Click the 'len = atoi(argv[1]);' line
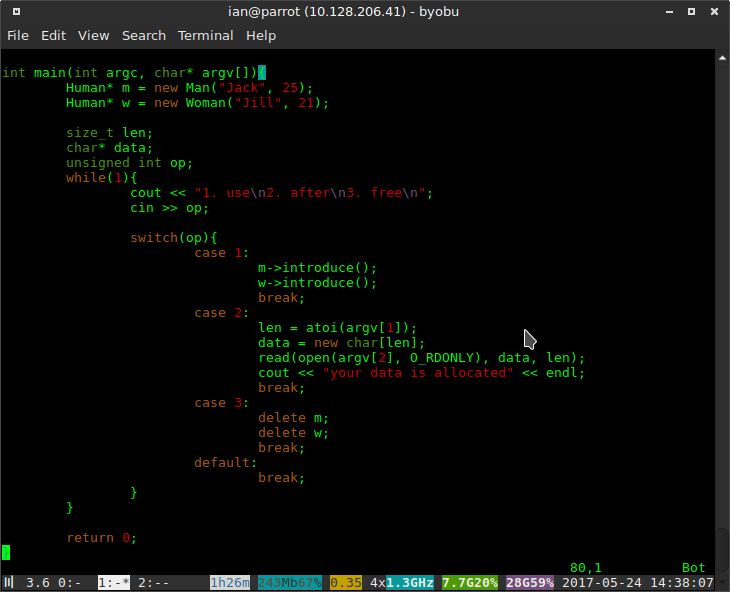 338,328
